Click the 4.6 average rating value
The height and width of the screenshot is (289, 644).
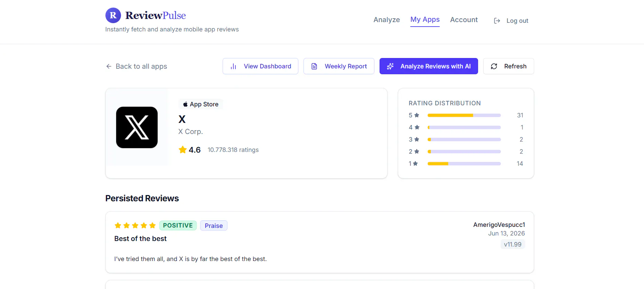195,150
